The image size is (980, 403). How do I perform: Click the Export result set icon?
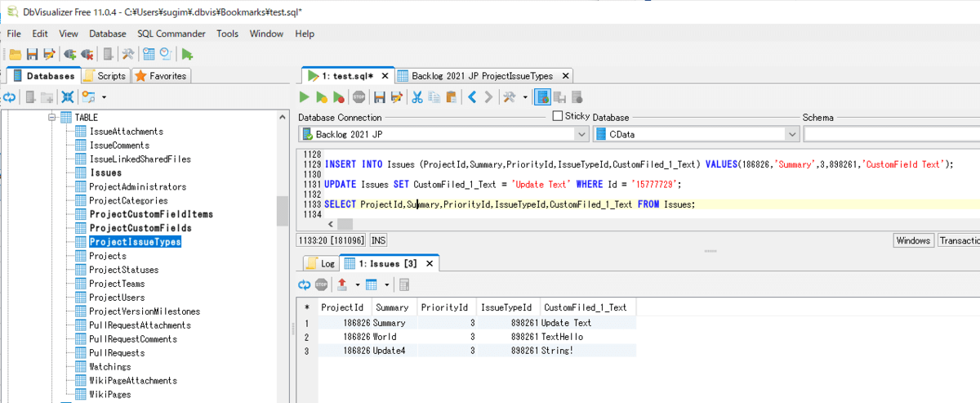[342, 284]
